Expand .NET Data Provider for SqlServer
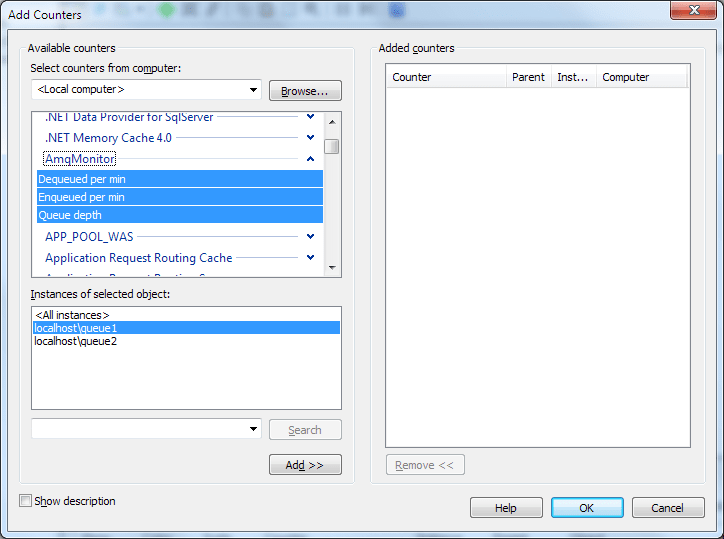Screen dimensions: 724x539 310,118
